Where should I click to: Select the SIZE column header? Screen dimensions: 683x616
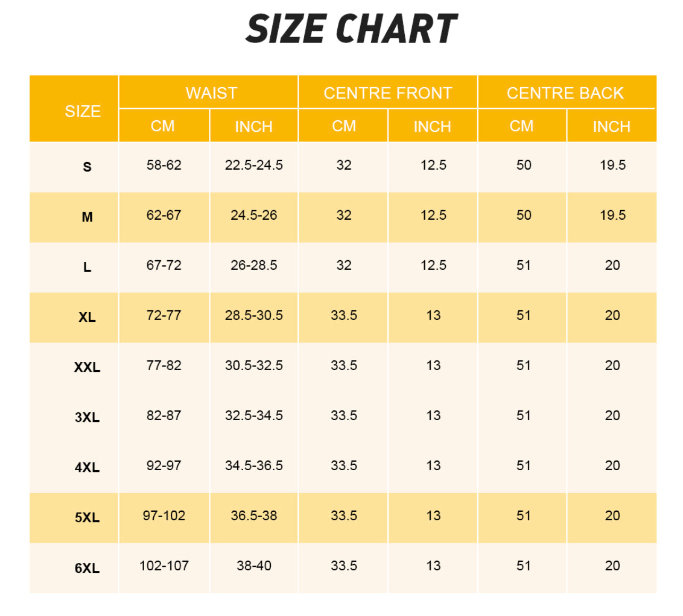click(x=82, y=111)
